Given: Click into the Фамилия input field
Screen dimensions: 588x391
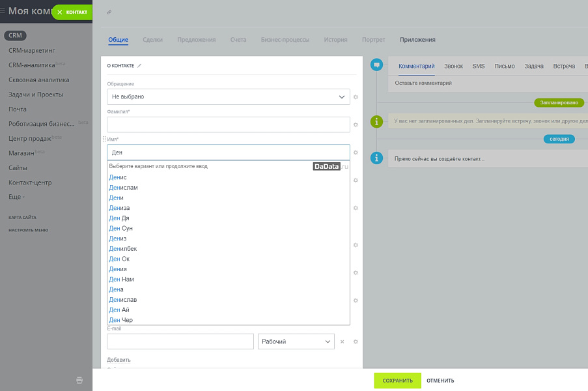Looking at the screenshot, I should [228, 124].
